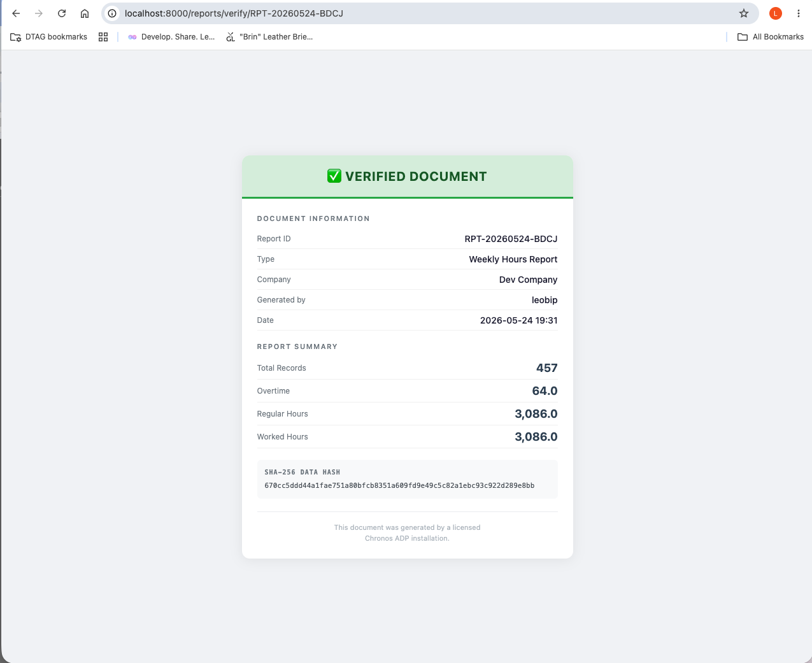The width and height of the screenshot is (812, 663).
Task: Click the Report ID value RPT-20260524-BDCJ
Action: (x=511, y=239)
